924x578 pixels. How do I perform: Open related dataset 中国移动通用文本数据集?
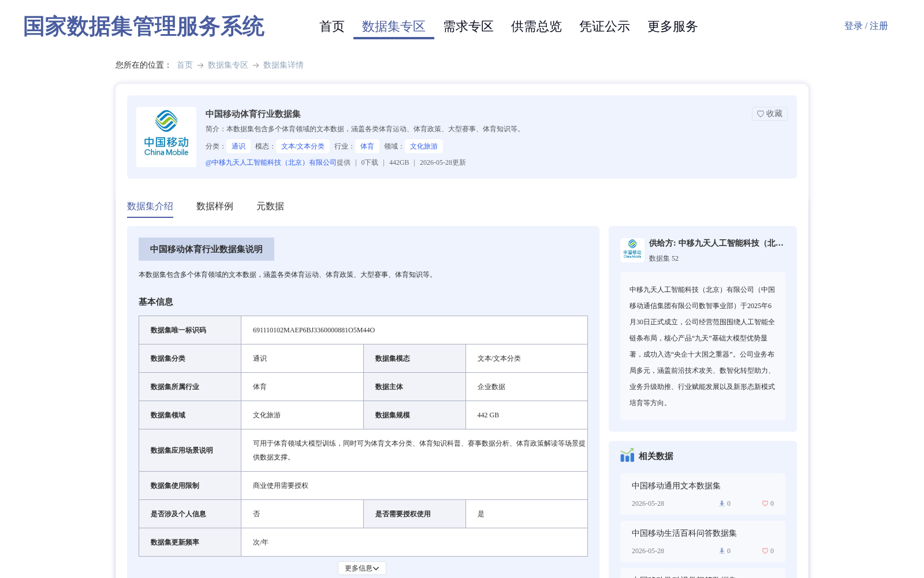[x=676, y=486]
